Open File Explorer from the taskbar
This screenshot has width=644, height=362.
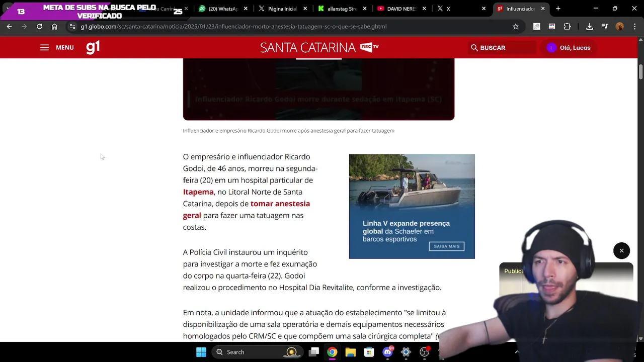(x=351, y=352)
